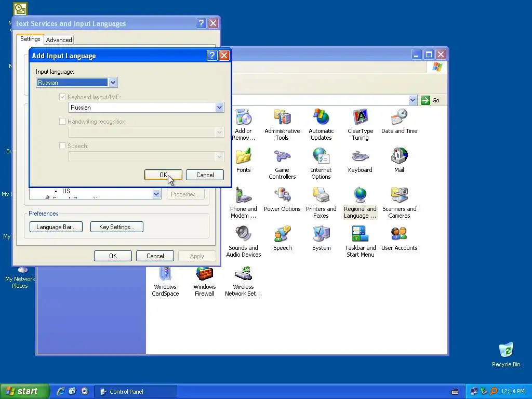Expand Keyboard layout/IME dropdown

pos(219,108)
